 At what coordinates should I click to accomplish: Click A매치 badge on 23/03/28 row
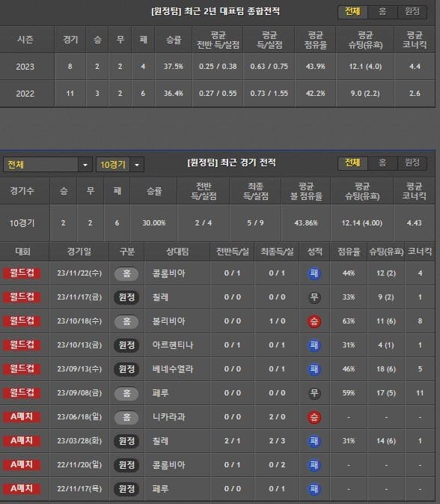point(22,440)
